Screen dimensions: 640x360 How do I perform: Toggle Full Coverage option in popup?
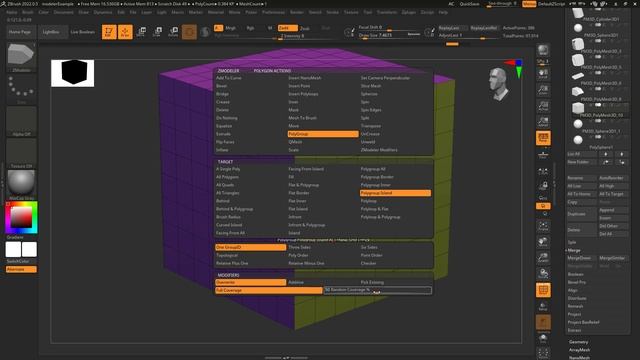[269, 290]
